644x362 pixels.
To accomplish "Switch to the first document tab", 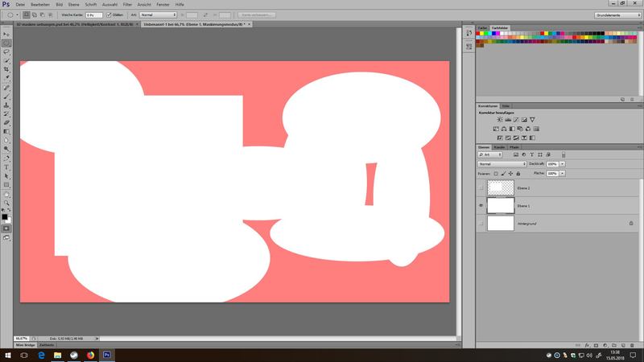I will tap(66, 23).
